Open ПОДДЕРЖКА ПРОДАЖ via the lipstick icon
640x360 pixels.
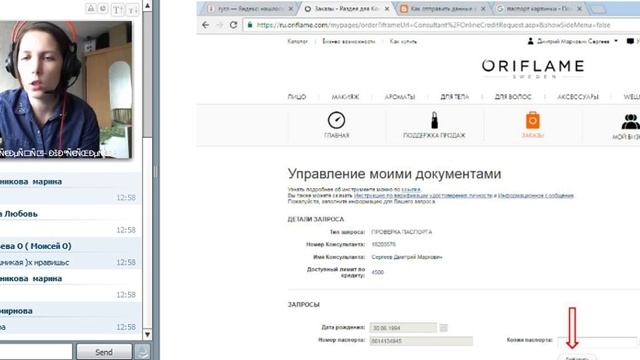tap(434, 120)
